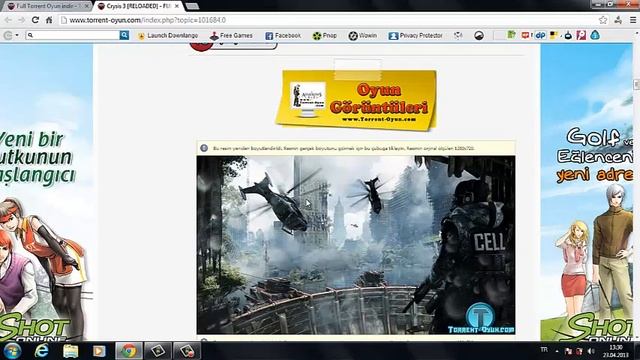Open the Launch Downlango toolbar link
Screen dimensions: 640x360
click(168, 36)
